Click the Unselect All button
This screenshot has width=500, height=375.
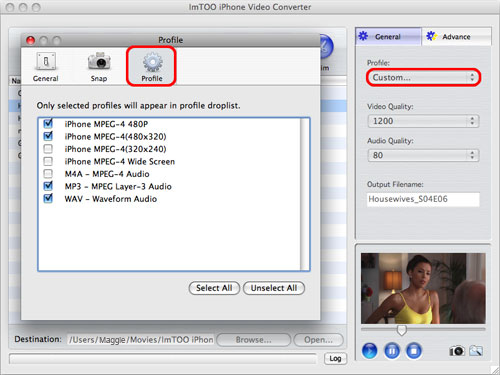click(274, 288)
